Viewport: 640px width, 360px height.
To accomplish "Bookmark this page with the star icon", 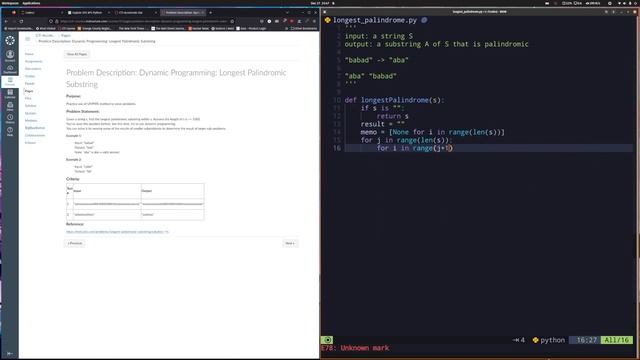I will coord(232,21).
